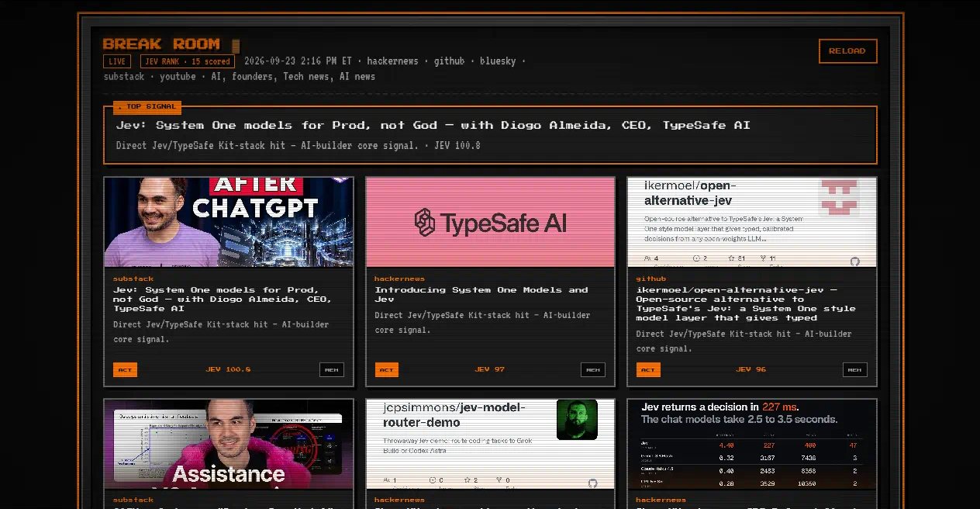Click the red pixel logo on the ikermoel repo thumbnail
This screenshot has width=980, height=509.
[840, 197]
